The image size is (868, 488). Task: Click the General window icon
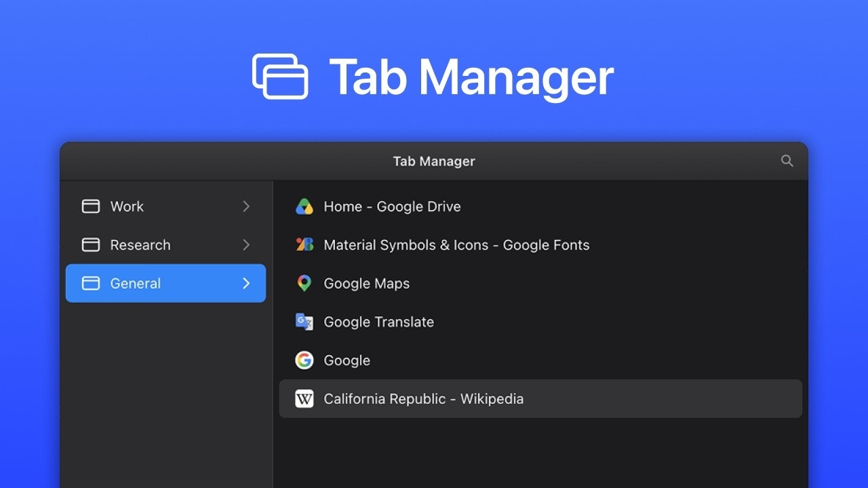point(91,283)
